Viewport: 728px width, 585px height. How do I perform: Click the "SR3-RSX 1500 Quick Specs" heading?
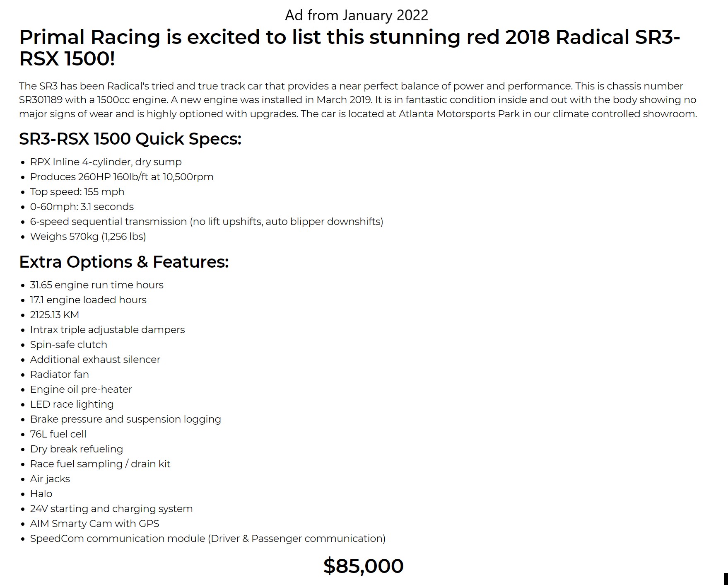point(130,139)
